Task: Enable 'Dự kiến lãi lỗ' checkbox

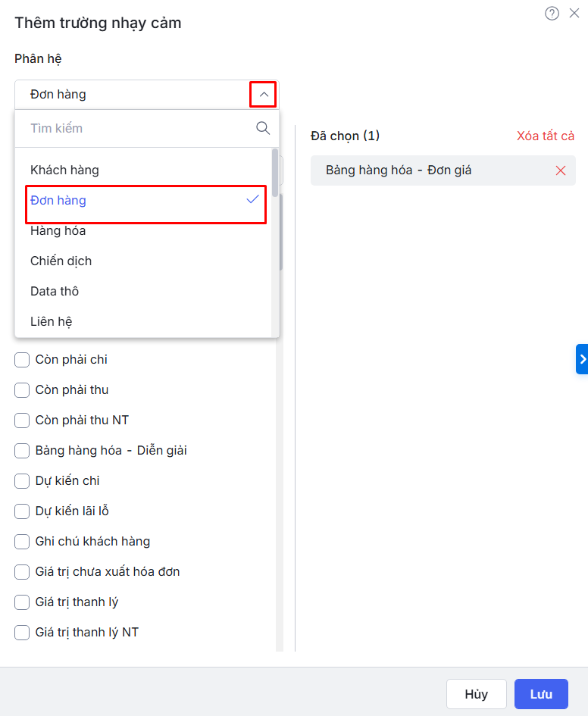Action: [x=22, y=511]
